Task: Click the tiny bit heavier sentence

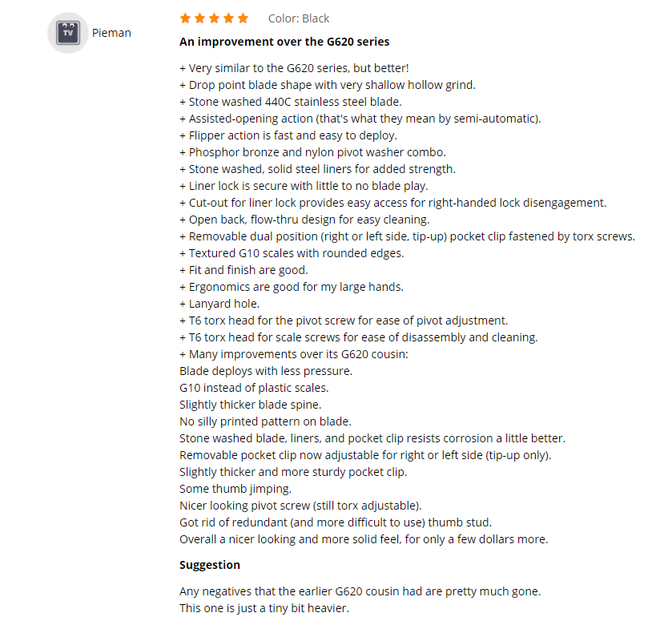Action: click(x=264, y=608)
